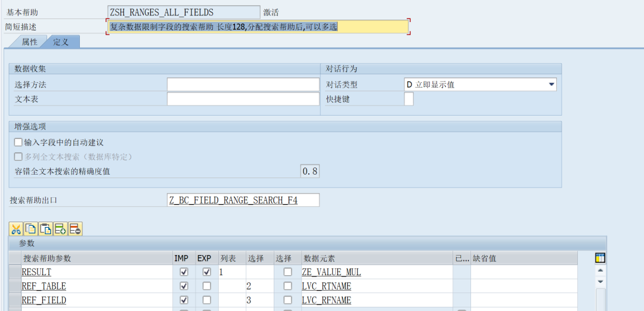The image size is (644, 311).
Task: Toggle the IMP checkbox for RESULT
Action: (184, 272)
